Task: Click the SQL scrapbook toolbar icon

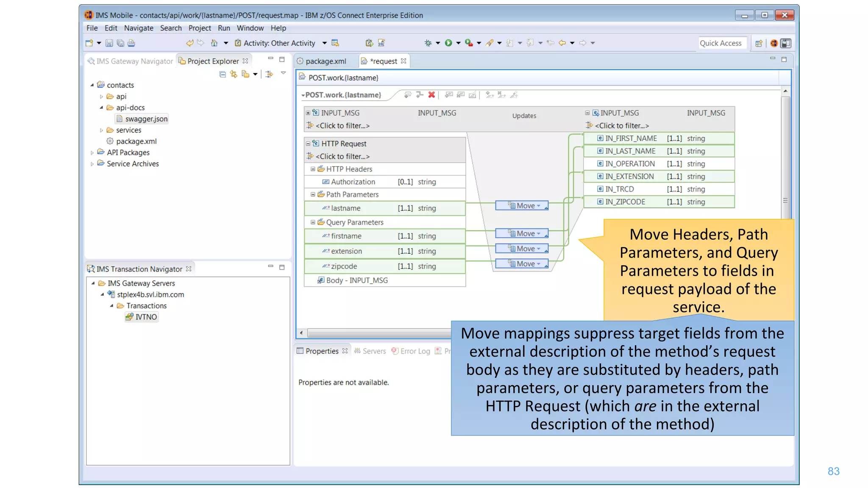Action: [x=381, y=43]
